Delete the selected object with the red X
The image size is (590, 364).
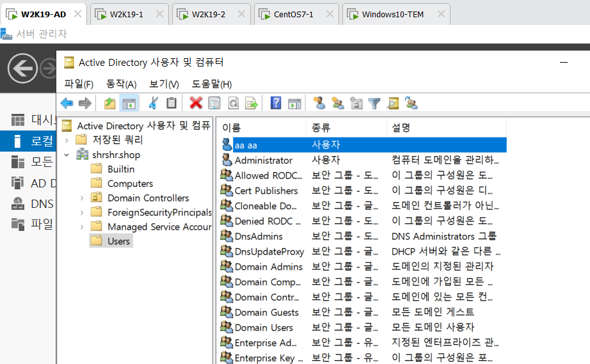pos(196,103)
